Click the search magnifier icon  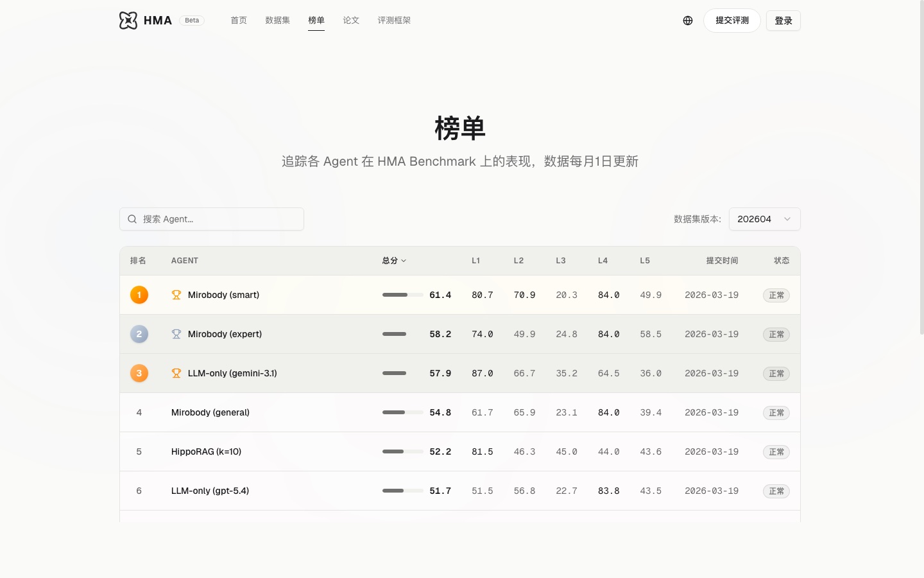pos(132,219)
